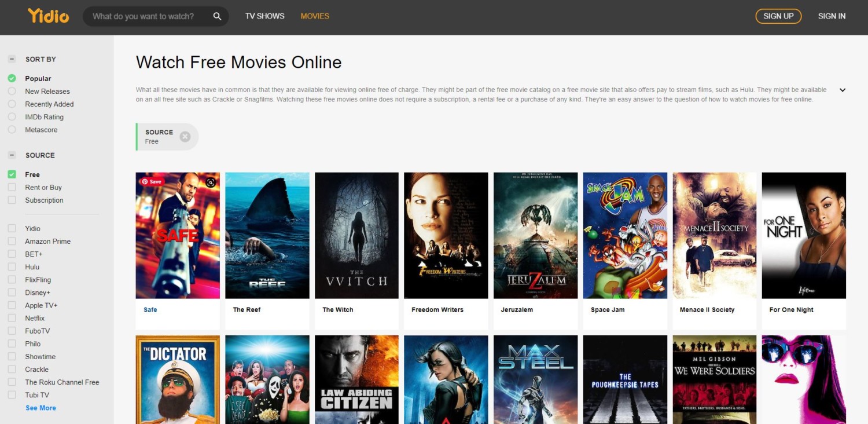Click The Witch title link
The height and width of the screenshot is (424, 868).
(338, 310)
